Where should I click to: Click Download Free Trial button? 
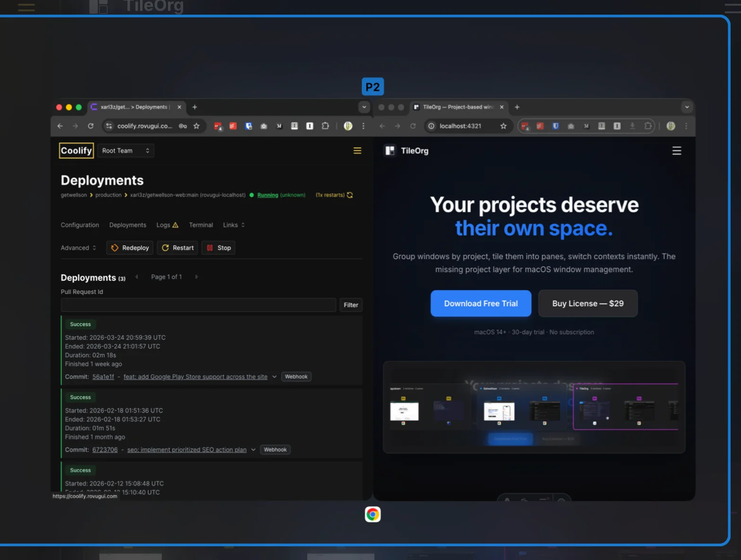480,304
